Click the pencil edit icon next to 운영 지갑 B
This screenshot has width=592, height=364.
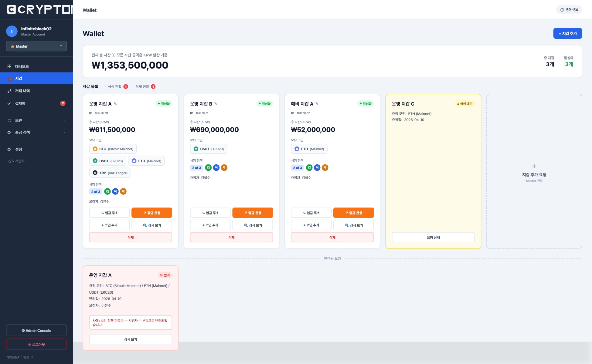[x=216, y=104]
